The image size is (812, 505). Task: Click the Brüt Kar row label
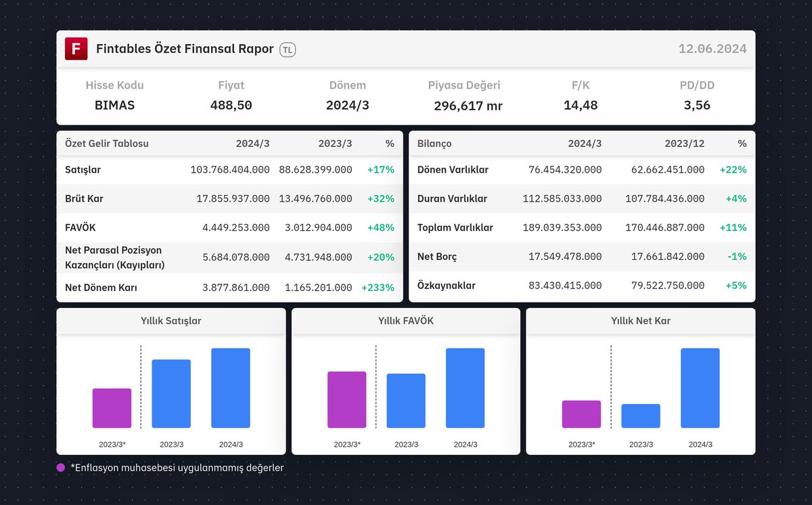click(84, 199)
